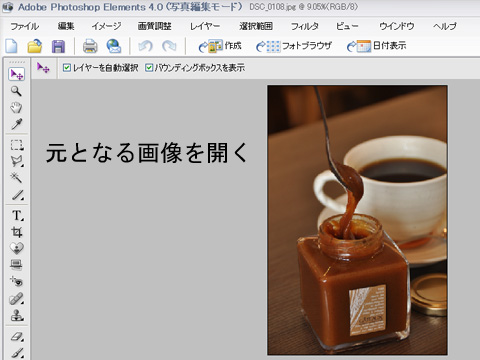Click the caramel jar photo canvas

tap(357, 220)
